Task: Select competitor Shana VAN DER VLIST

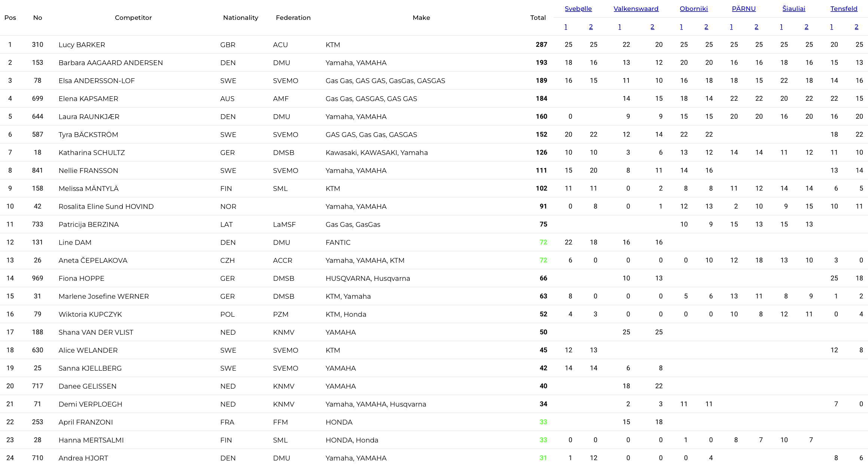Action: point(96,332)
